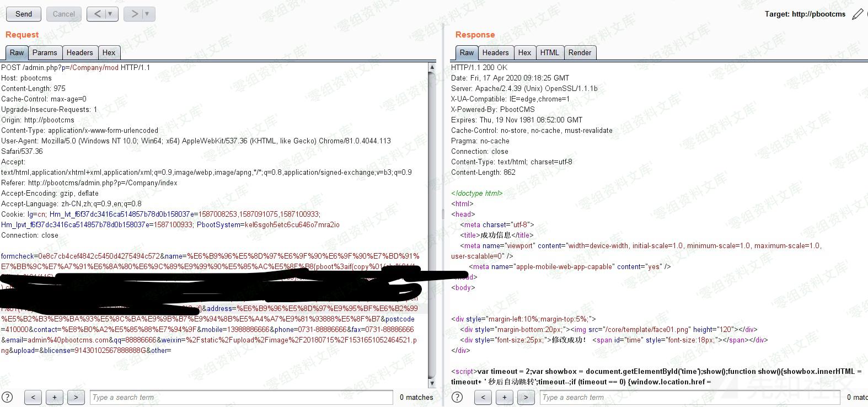Click the plus button in response search bar

pos(504,397)
